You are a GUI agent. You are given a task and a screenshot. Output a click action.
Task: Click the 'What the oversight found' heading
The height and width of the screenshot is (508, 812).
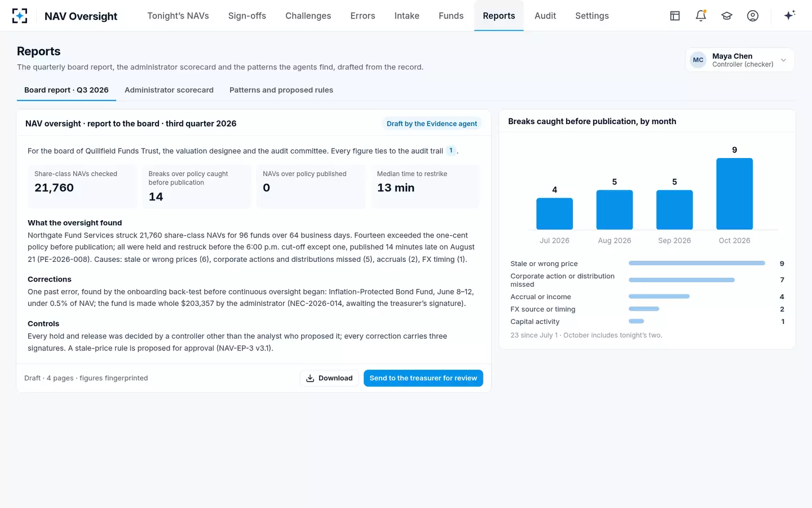coord(75,223)
